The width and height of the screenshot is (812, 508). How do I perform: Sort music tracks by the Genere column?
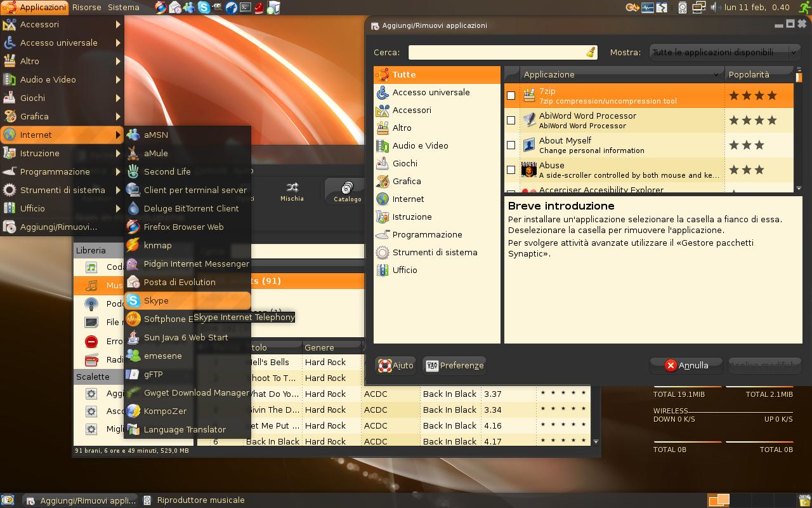(331, 347)
